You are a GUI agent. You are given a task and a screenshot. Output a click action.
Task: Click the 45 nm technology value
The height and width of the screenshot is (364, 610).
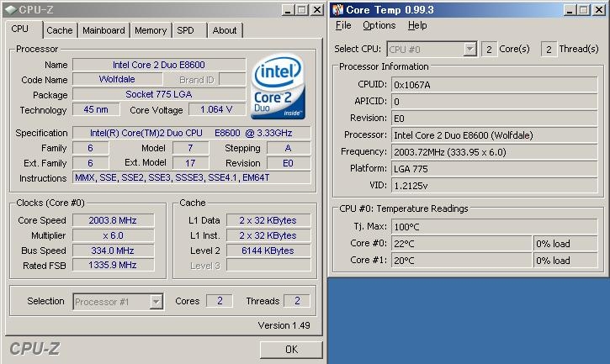tap(96, 109)
